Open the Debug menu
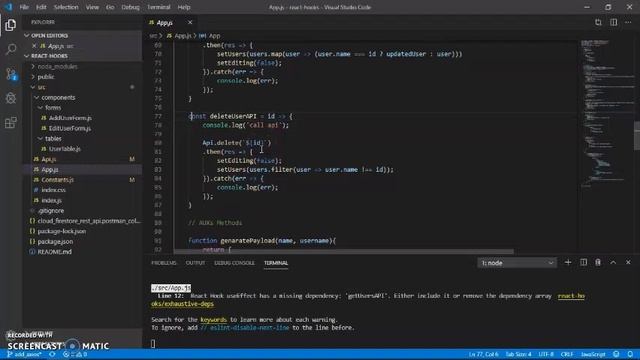 point(130,7)
